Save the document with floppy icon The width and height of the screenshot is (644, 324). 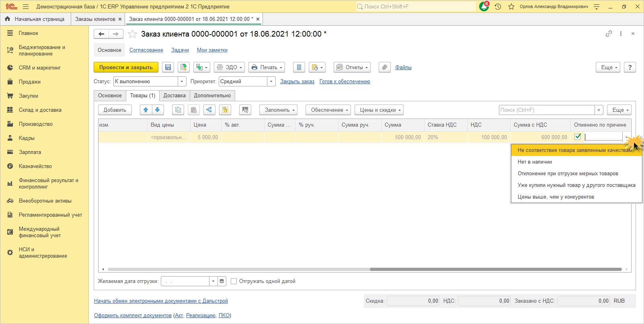tap(168, 68)
